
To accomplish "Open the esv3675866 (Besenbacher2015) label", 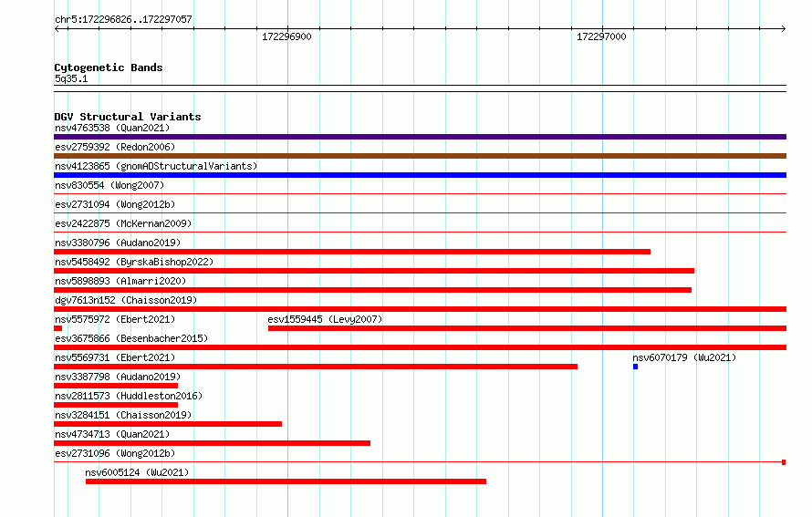I will 131,338.
